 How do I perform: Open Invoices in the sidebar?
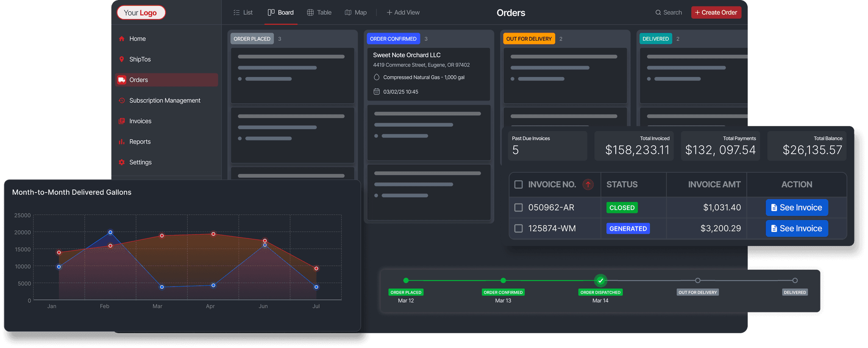pos(167,121)
